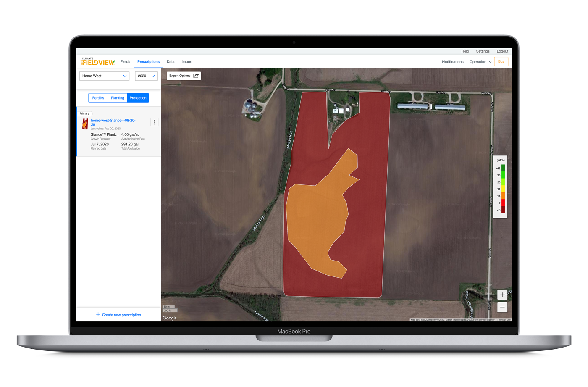Click the prescription thumbnail icon in list
Viewport: 588px width, 387px height.
(85, 124)
